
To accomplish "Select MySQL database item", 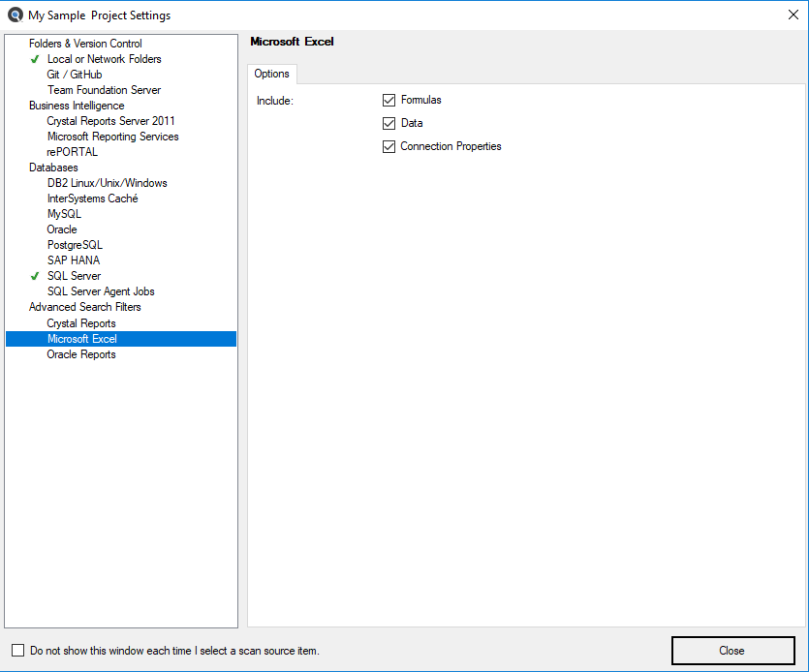I will (x=64, y=214).
